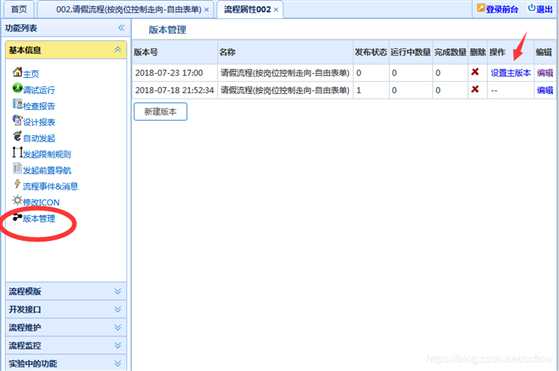The height and width of the screenshot is (371, 559).
Task: Open the 主页 link in sidebar
Action: pyautogui.click(x=31, y=74)
